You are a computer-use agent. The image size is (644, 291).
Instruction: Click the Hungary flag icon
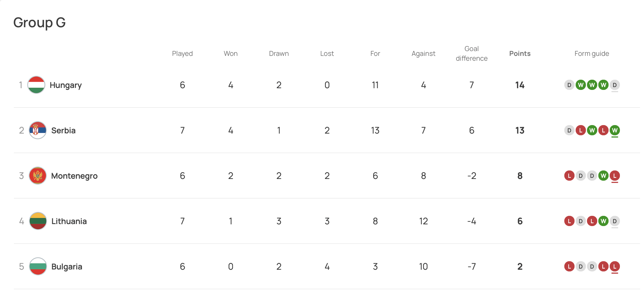[x=36, y=85]
